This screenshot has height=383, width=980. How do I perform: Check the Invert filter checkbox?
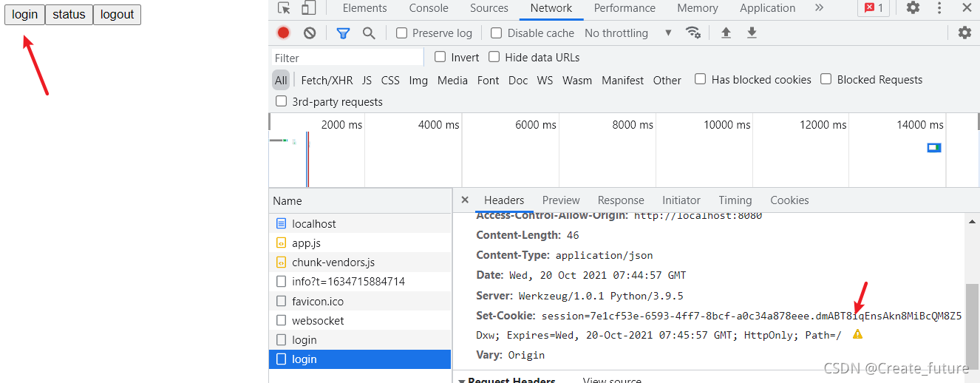(440, 57)
